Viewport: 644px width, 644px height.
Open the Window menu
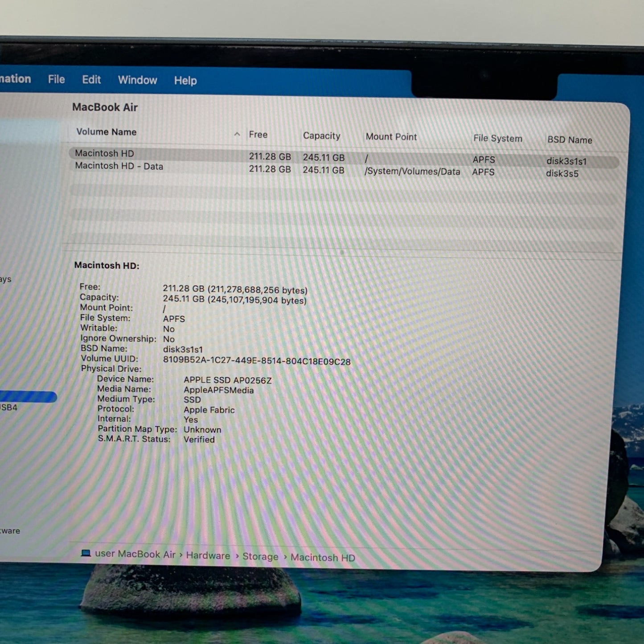(137, 80)
